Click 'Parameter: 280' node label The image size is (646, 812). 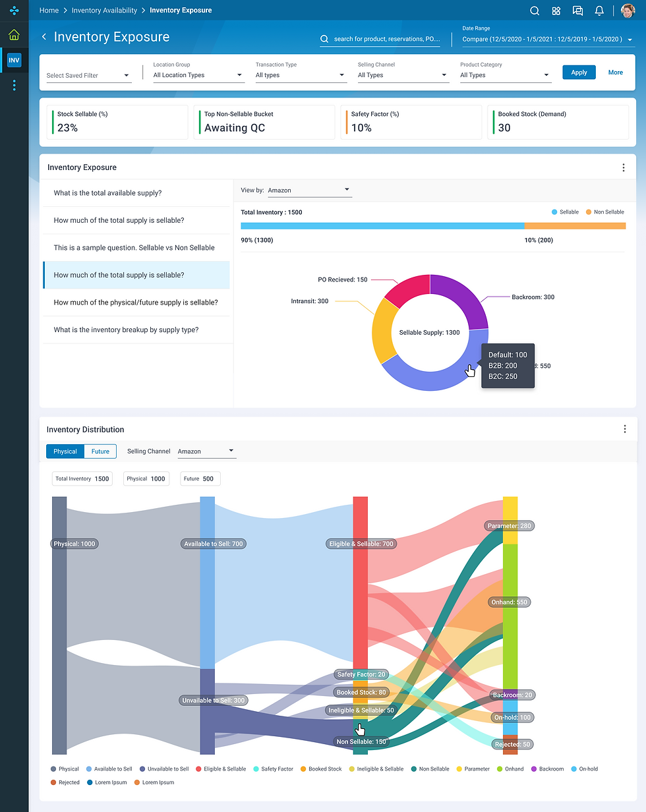tap(510, 526)
